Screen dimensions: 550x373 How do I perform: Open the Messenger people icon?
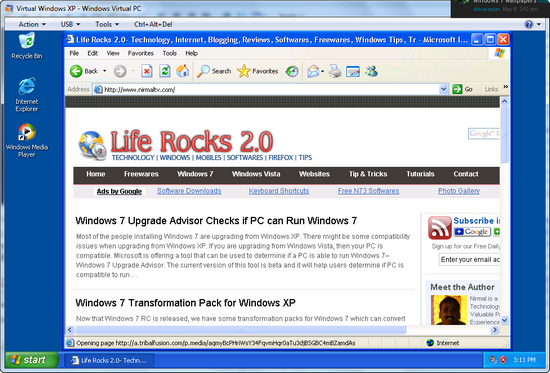371,71
